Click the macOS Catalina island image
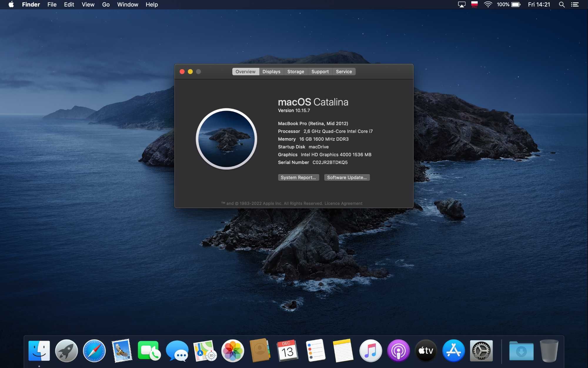 point(226,139)
